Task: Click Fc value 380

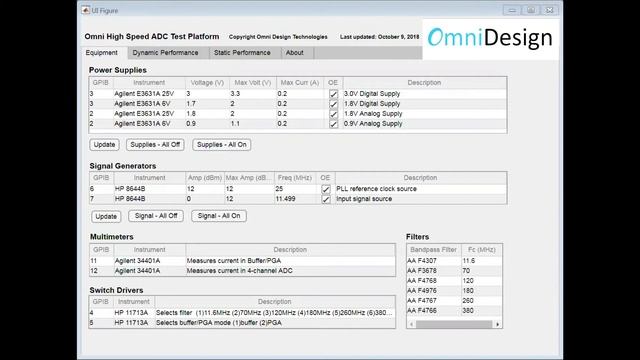Action: click(482, 311)
